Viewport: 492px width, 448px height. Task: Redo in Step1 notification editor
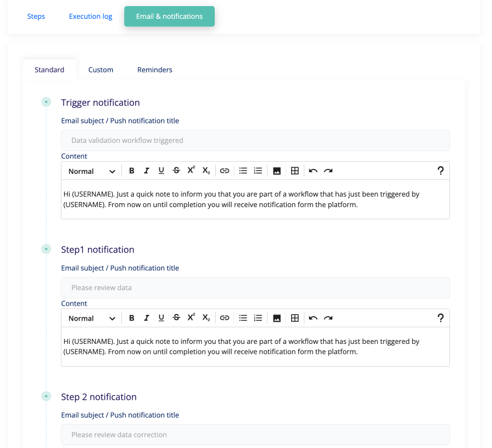(328, 318)
